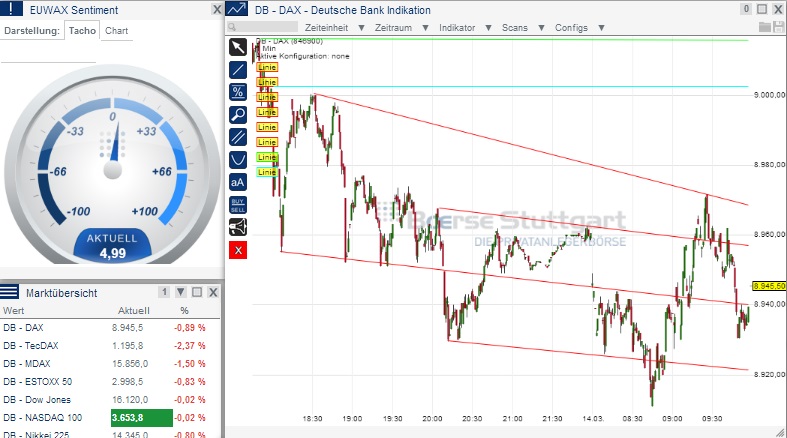Click the Aktuell column header

click(134, 311)
